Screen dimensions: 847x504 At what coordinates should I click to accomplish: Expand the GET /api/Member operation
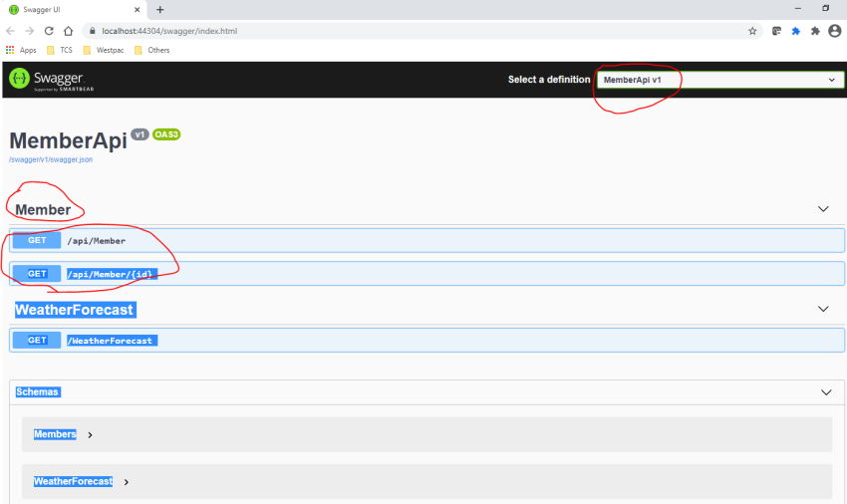pos(426,240)
